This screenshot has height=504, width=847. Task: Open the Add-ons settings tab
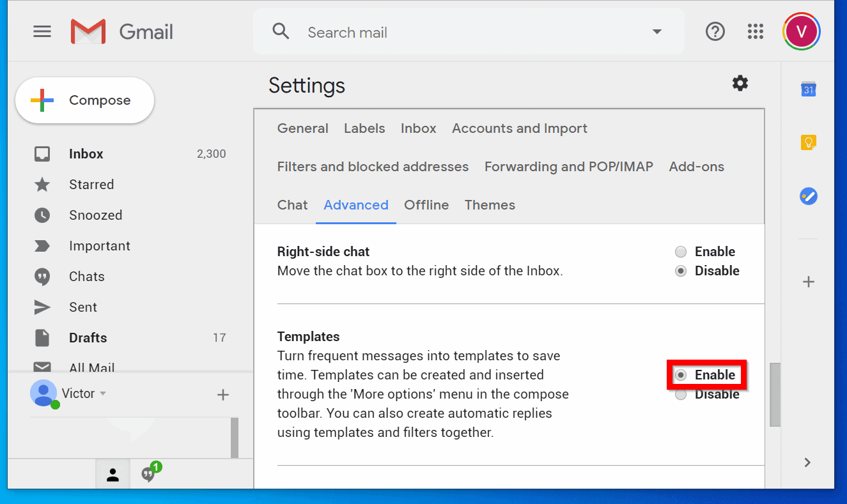697,167
